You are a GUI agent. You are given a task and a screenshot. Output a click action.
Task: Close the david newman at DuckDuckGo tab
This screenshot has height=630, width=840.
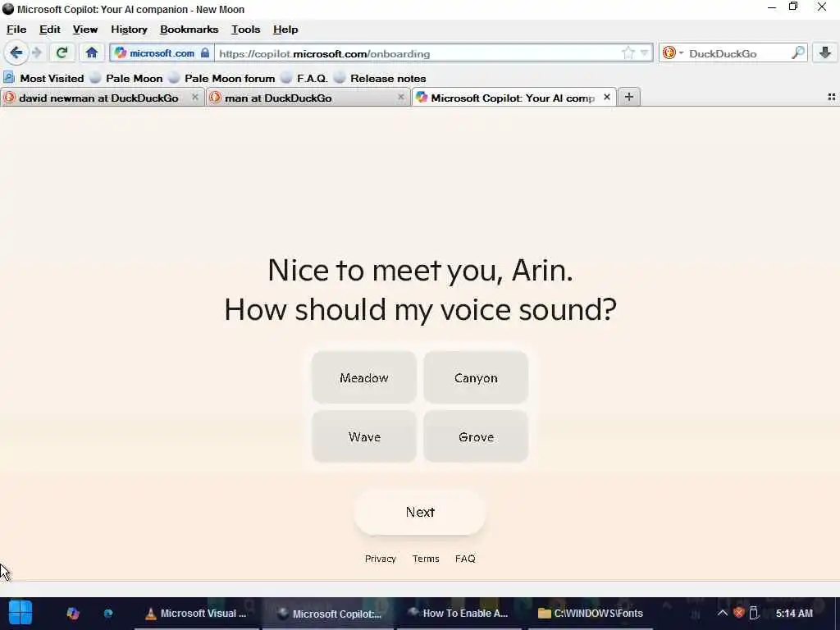(195, 97)
